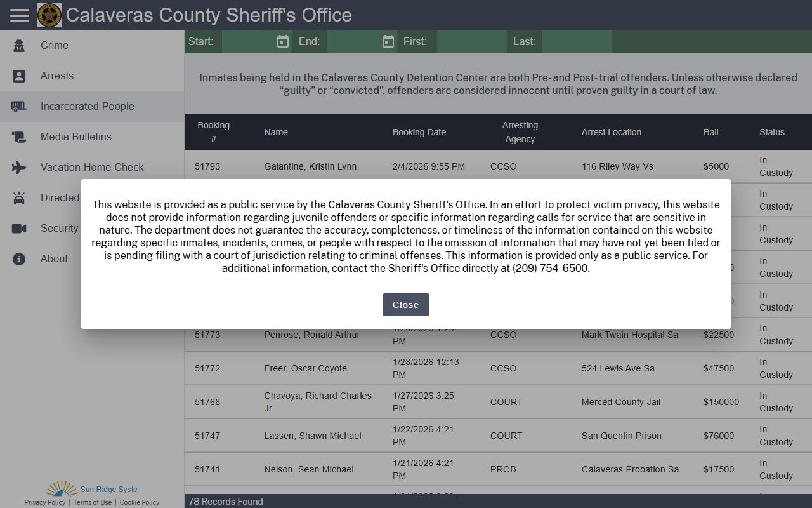Click the Sun Ridge Systems logo
Image resolution: width=812 pixels, height=508 pixels.
pyautogui.click(x=62, y=488)
